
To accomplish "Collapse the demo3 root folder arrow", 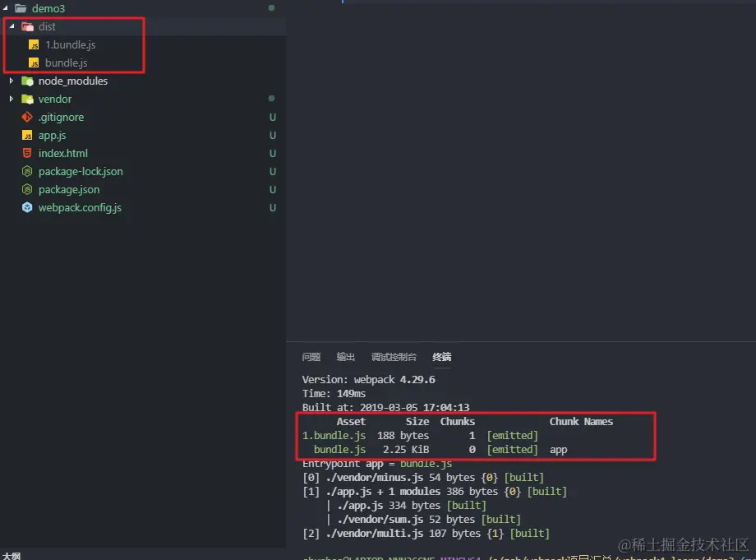I will [x=5, y=8].
